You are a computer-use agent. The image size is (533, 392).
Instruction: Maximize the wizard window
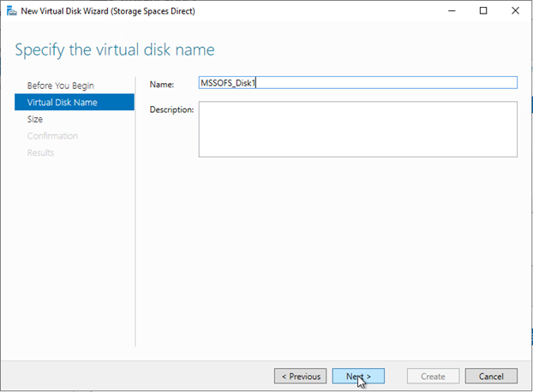(482, 11)
